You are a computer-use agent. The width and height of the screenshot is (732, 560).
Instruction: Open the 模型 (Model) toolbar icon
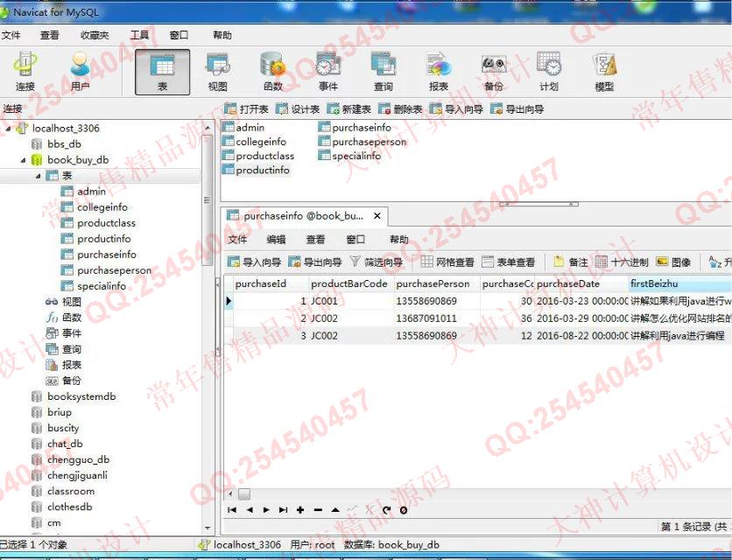click(x=604, y=72)
